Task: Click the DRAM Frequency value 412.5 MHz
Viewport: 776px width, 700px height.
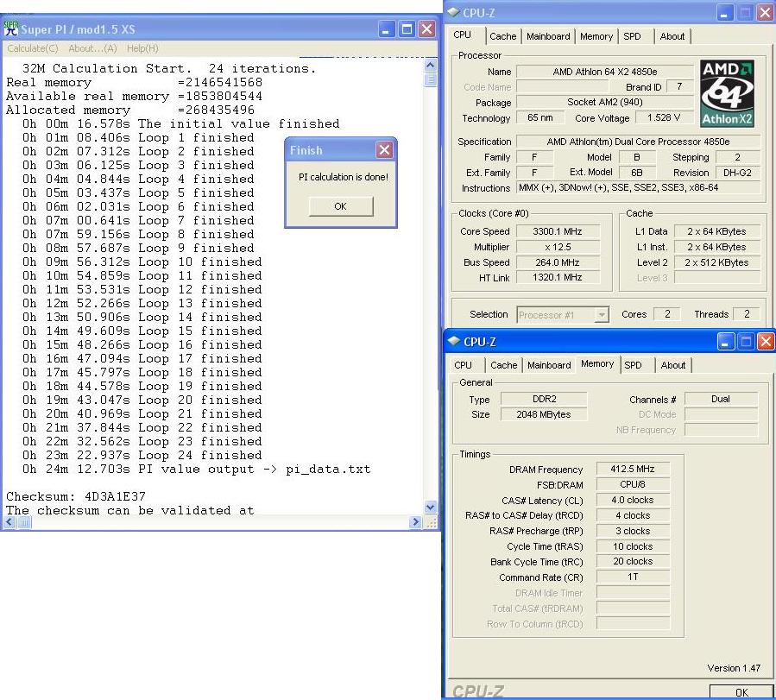Action: [x=633, y=469]
